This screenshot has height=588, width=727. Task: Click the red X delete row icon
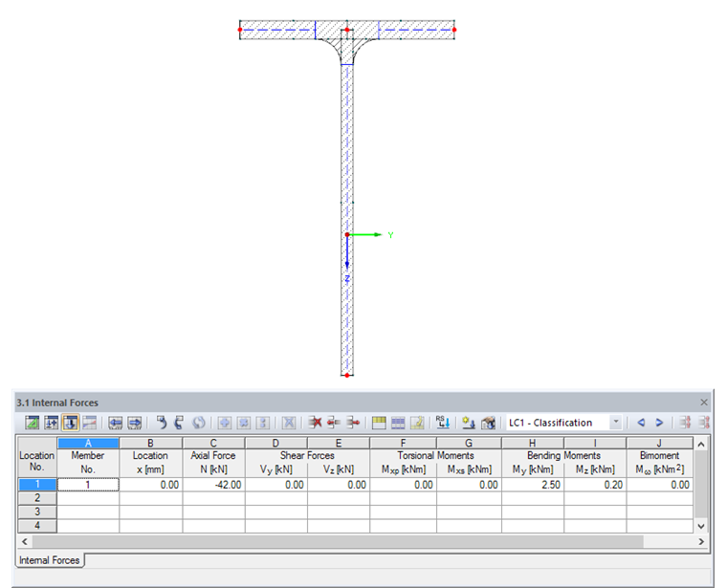coord(315,423)
